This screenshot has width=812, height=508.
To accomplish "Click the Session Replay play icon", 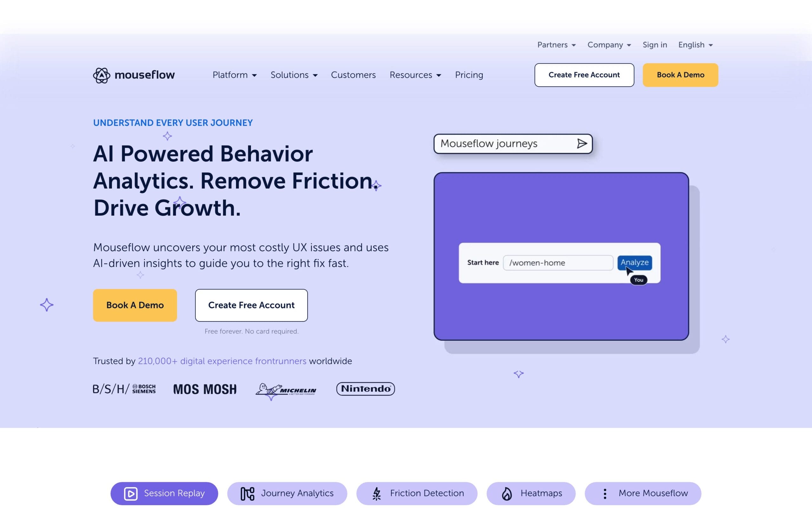I will click(x=131, y=493).
